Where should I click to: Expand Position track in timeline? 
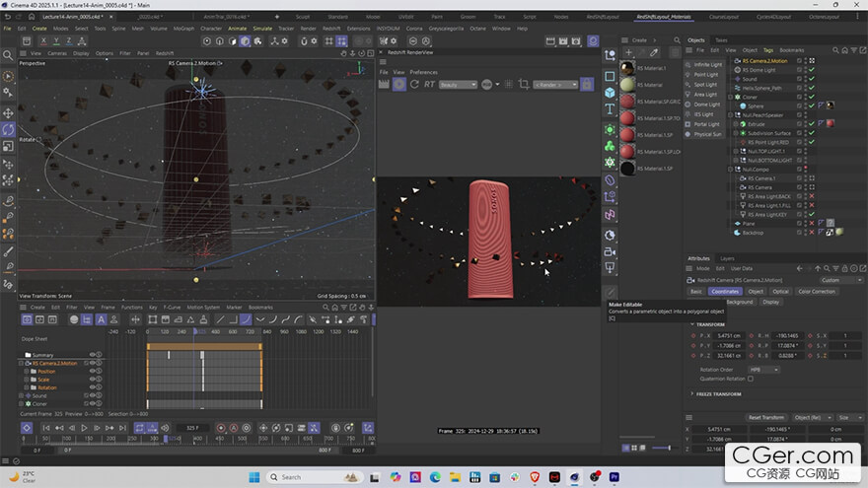coord(26,372)
